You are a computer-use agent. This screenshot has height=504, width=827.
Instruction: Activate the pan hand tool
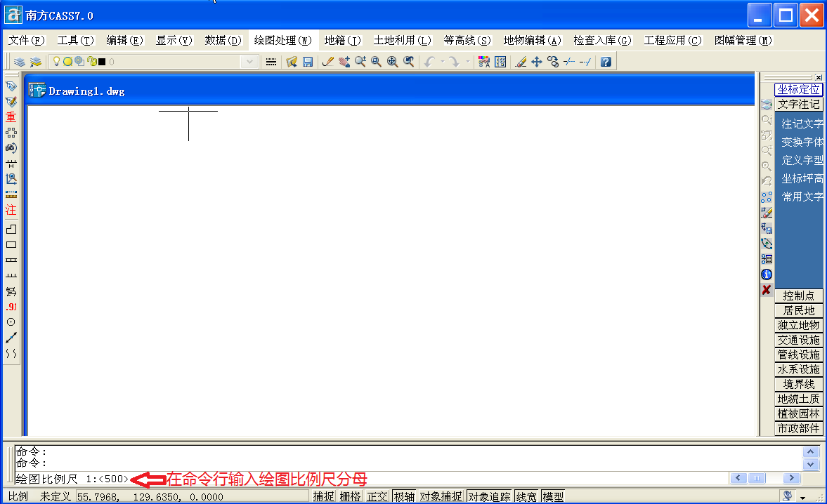pos(344,62)
